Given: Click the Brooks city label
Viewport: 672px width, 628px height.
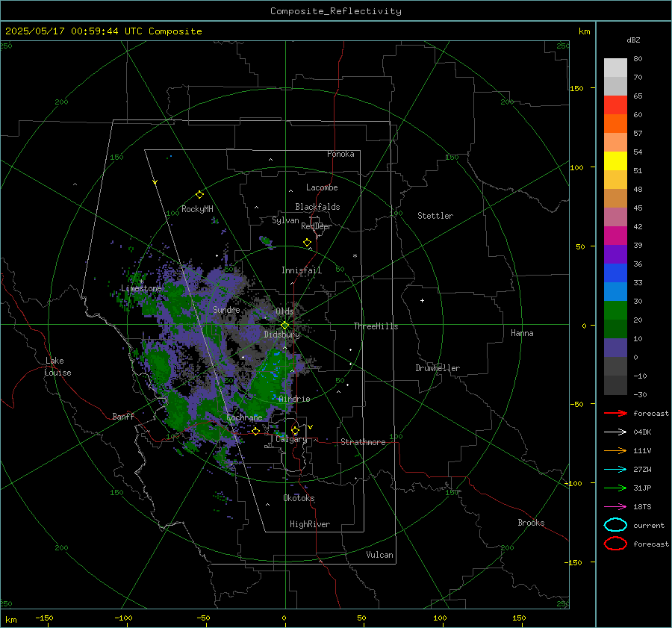Looking at the screenshot, I should pos(531,523).
